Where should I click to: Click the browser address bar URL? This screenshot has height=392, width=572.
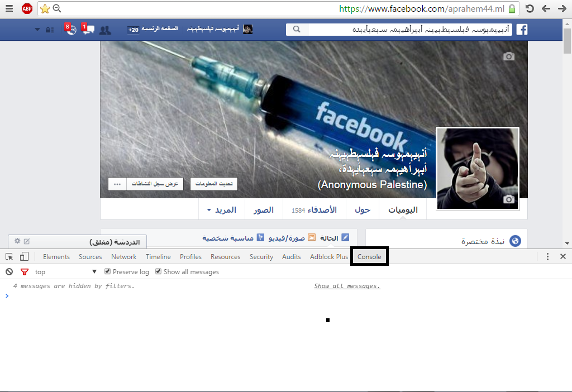pos(422,9)
